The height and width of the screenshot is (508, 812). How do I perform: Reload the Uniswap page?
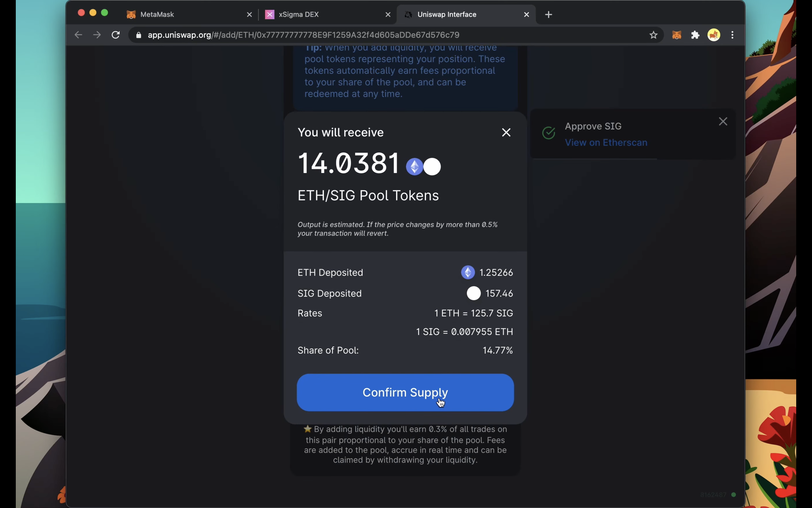pos(116,35)
